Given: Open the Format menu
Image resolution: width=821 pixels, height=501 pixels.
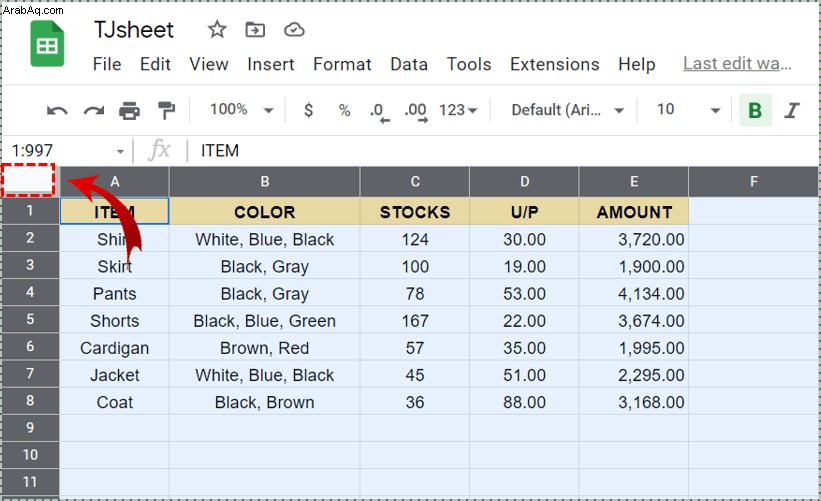Looking at the screenshot, I should [x=342, y=64].
